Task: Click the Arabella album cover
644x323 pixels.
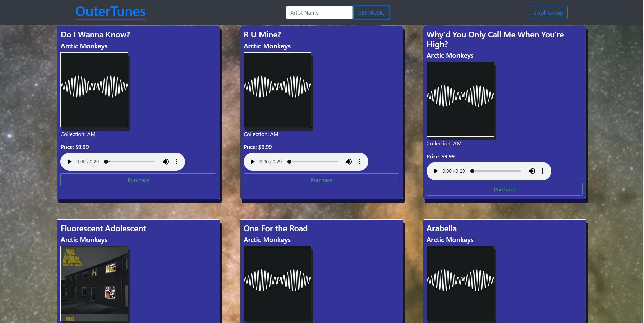Action: click(461, 284)
